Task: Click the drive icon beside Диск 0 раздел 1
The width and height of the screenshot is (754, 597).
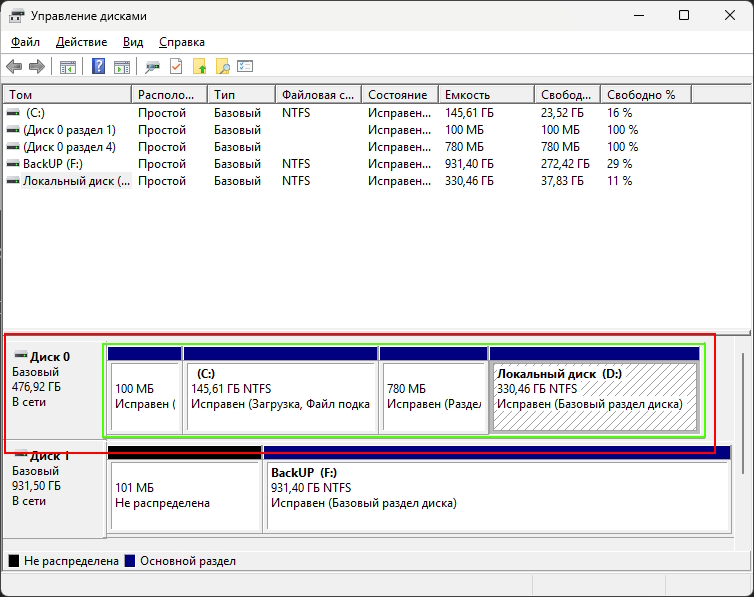Action: click(13, 130)
